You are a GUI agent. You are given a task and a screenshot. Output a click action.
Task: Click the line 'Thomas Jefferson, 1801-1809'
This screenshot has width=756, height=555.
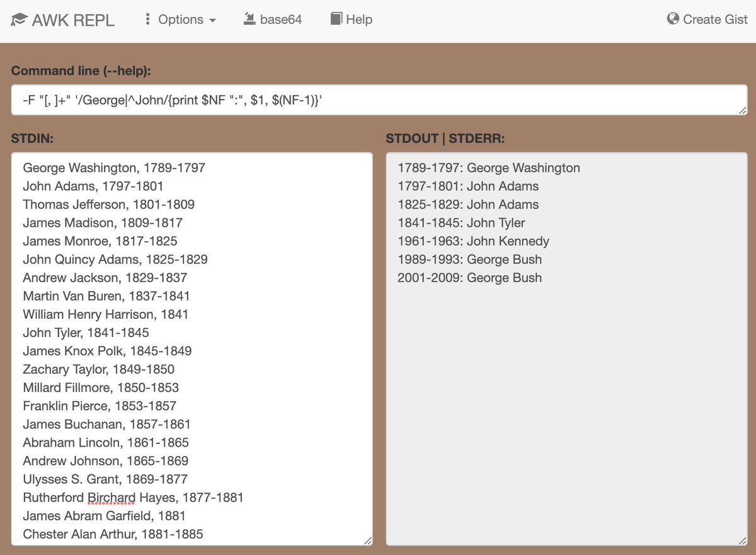pyautogui.click(x=108, y=204)
